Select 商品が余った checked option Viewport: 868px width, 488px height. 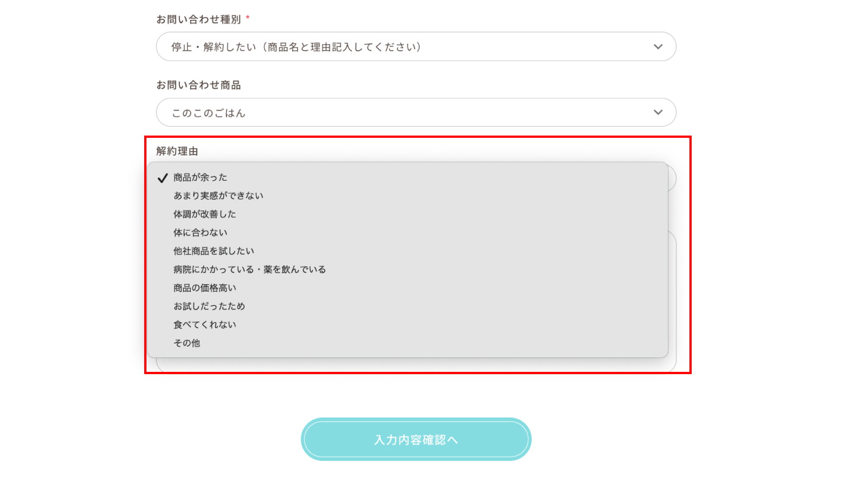click(407, 178)
